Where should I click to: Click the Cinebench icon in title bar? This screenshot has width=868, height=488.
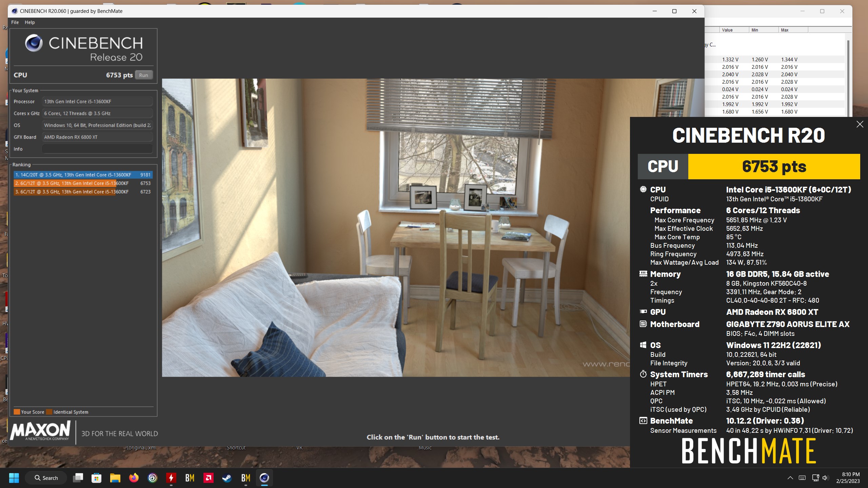tap(14, 11)
